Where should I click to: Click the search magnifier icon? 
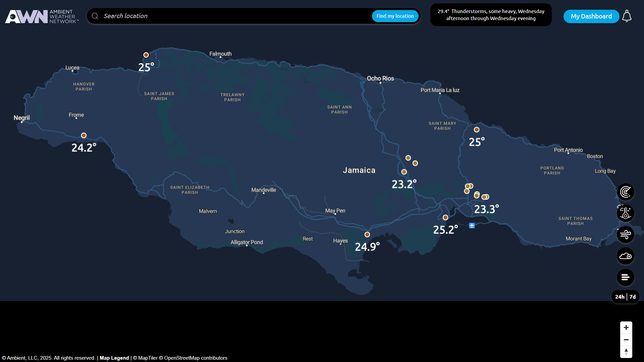(x=95, y=16)
